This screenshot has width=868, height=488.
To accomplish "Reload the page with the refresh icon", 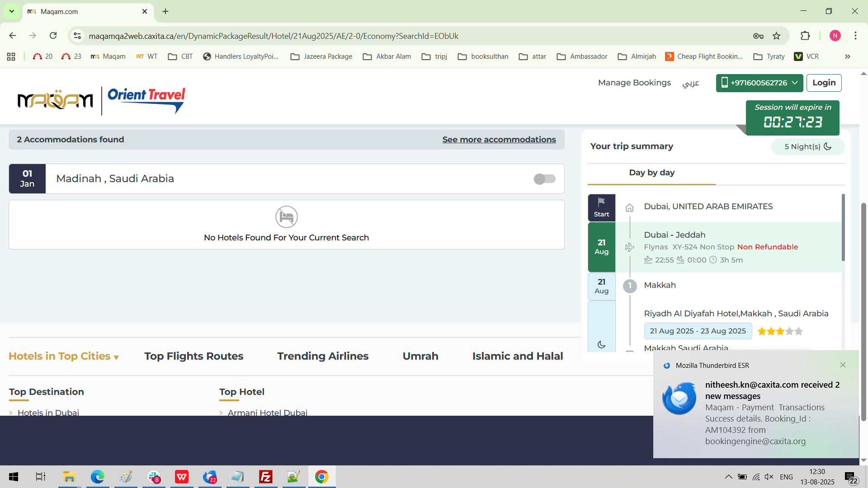I will (x=53, y=36).
